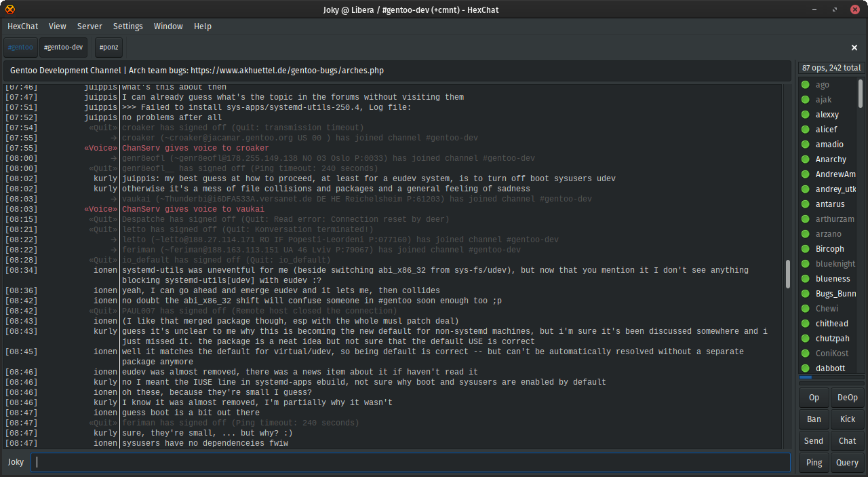
Task: Click the green status dot beside Bircoph
Action: (806, 249)
